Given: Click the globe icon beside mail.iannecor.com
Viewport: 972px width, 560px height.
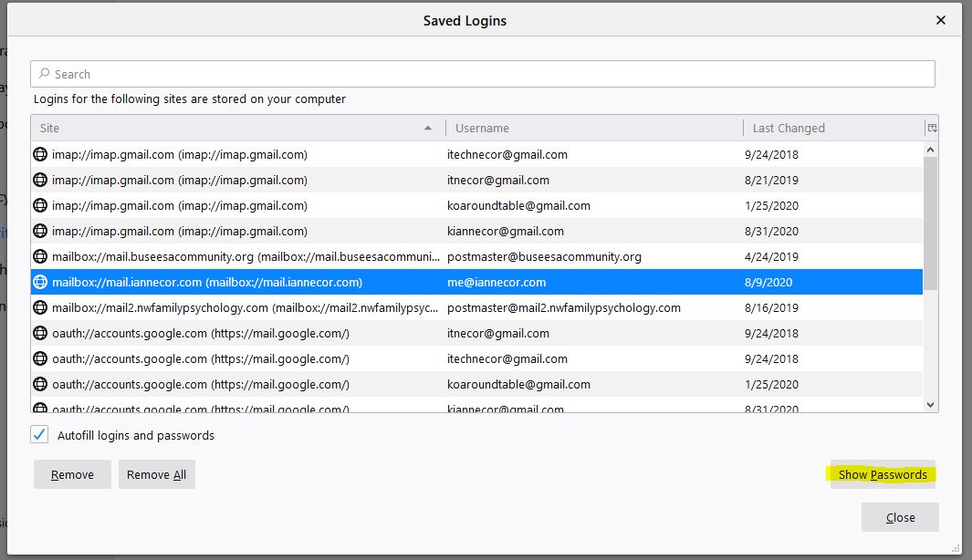Looking at the screenshot, I should coord(40,282).
